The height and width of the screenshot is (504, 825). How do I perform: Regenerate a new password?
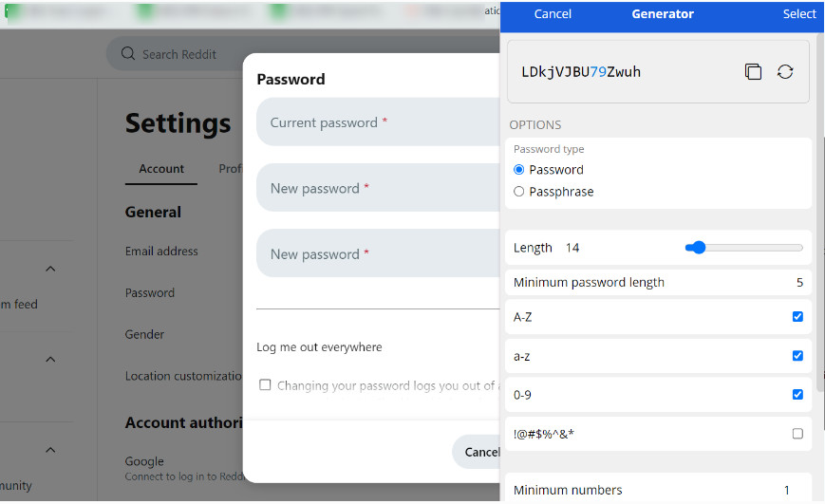point(785,72)
